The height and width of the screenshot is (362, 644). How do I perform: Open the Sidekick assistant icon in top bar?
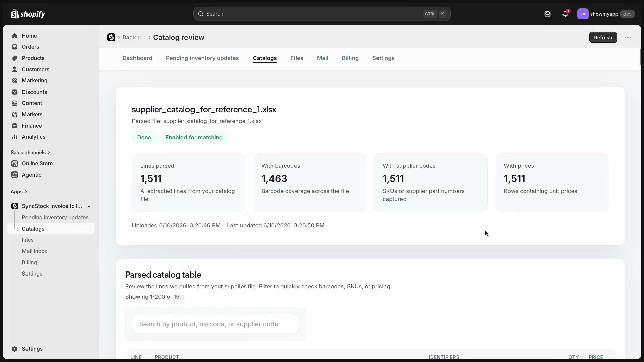pyautogui.click(x=547, y=14)
